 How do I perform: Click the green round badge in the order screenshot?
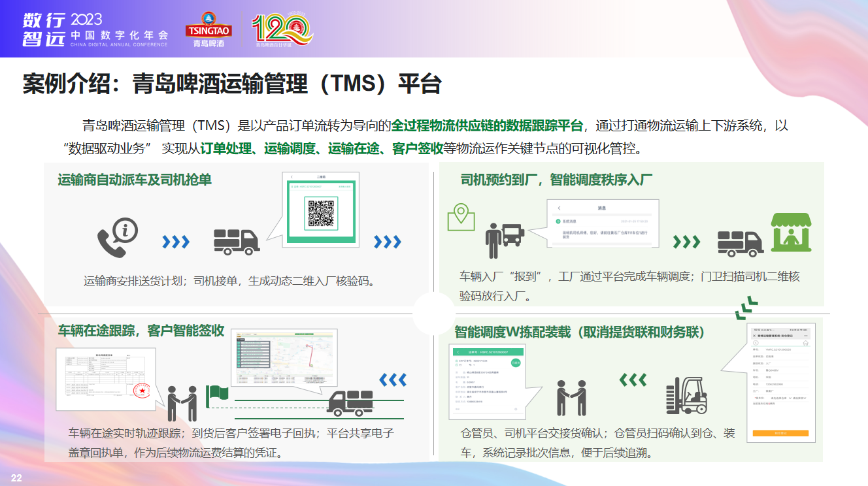[516, 363]
